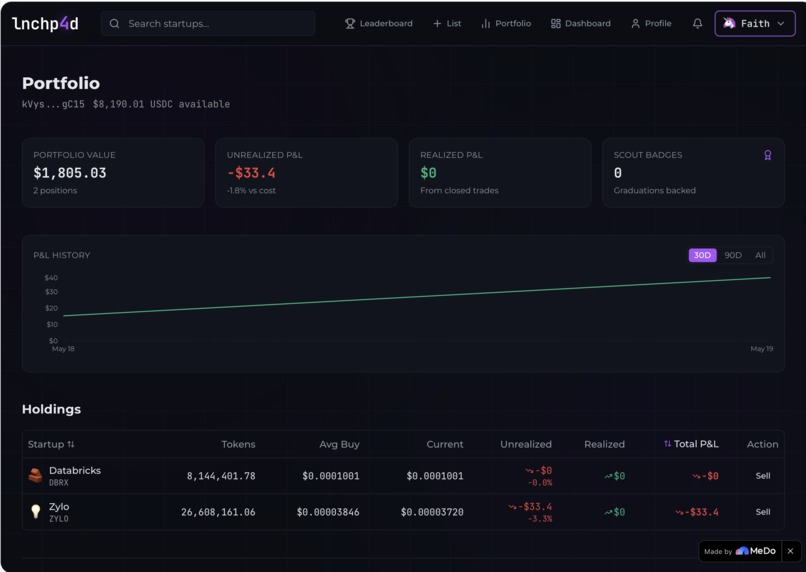Click the green P&L history line
Viewport: 806px width, 572px height.
click(416, 297)
